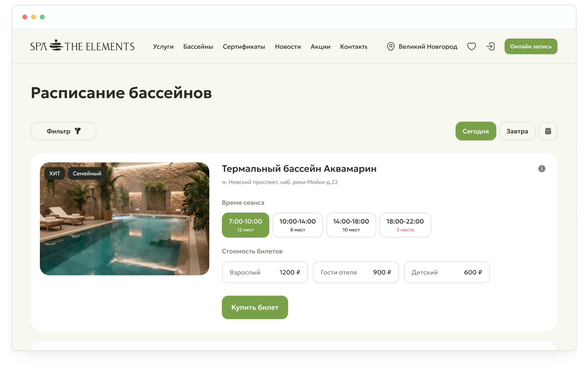Viewport: 588px width, 374px height.
Task: Open the location pin icon
Action: [x=391, y=46]
